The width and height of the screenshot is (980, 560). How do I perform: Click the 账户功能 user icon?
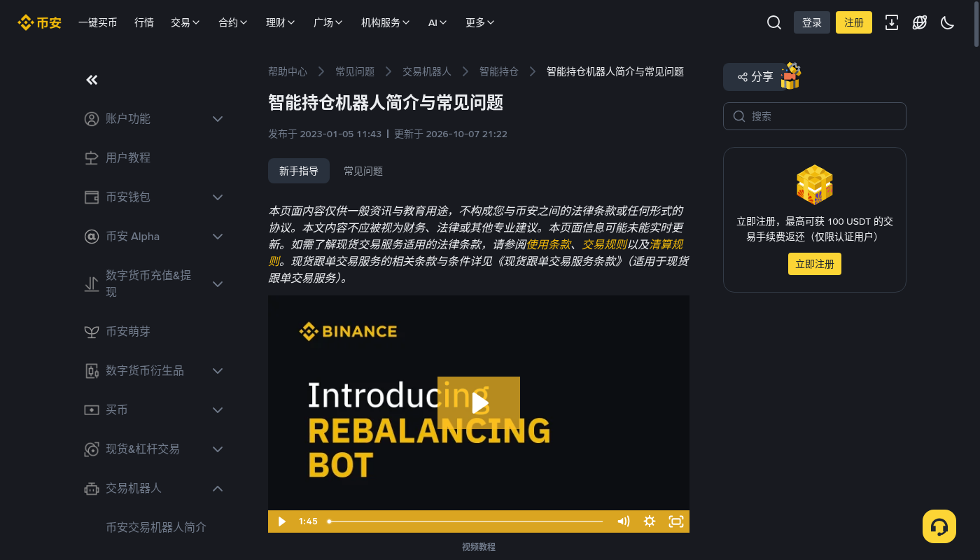[92, 119]
